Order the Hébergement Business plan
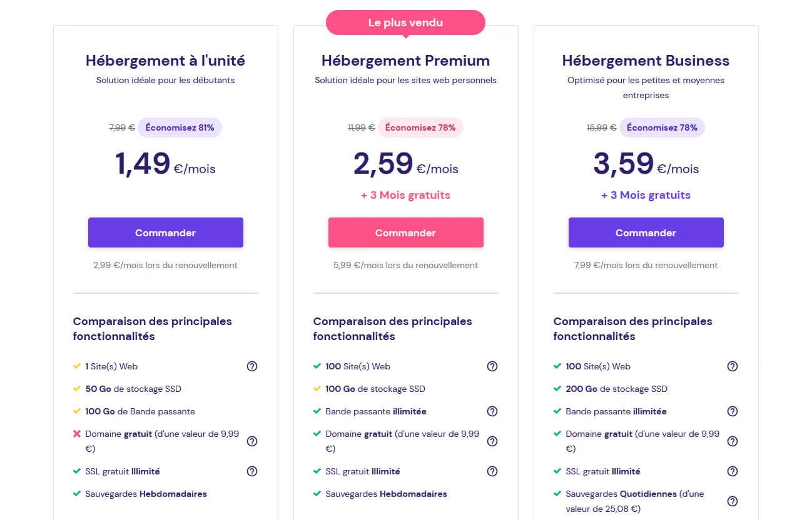This screenshot has height=520, width=812. pos(646,232)
